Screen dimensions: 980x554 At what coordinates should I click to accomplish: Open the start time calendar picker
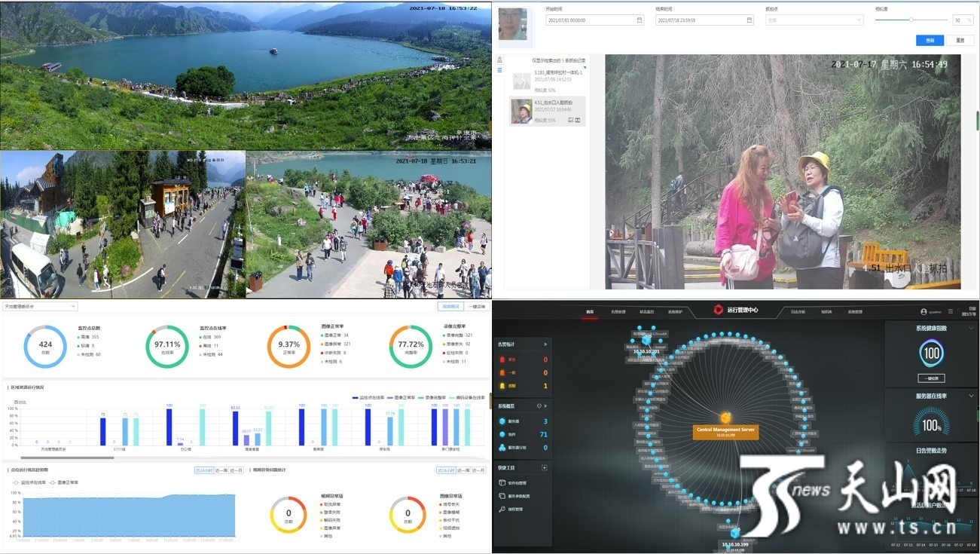(640, 20)
